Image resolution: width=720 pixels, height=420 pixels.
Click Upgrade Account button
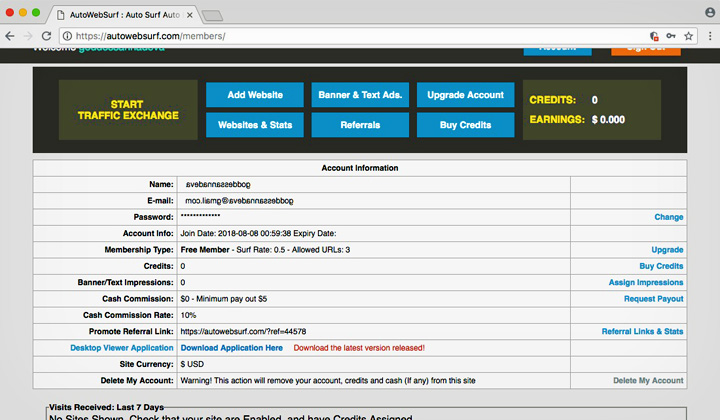(466, 95)
